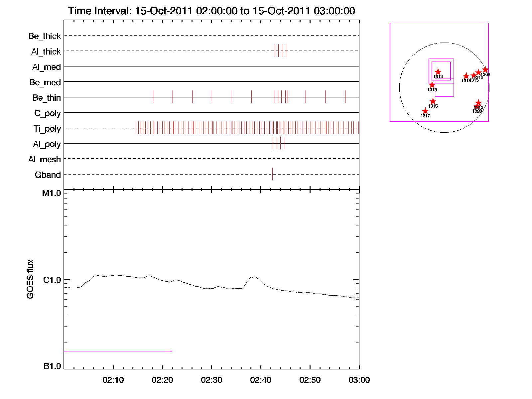Click the red star for region 1314
532x399 pixels.
pos(438,72)
